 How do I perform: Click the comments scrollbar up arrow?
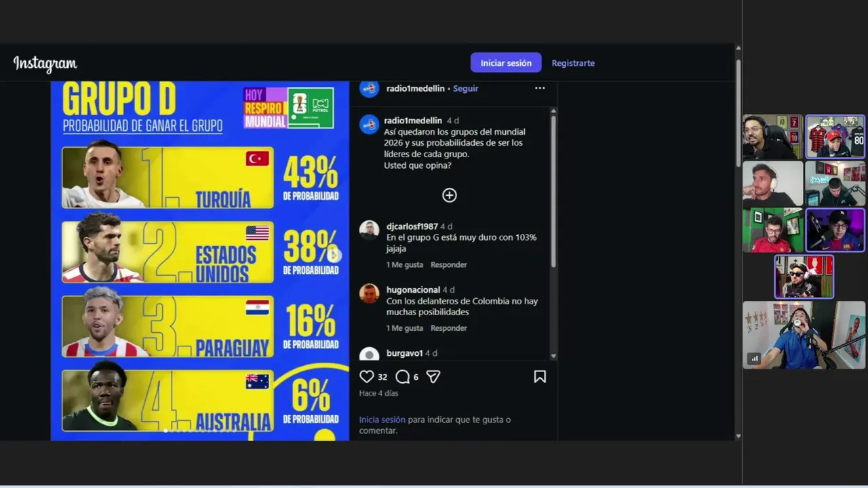(x=553, y=110)
